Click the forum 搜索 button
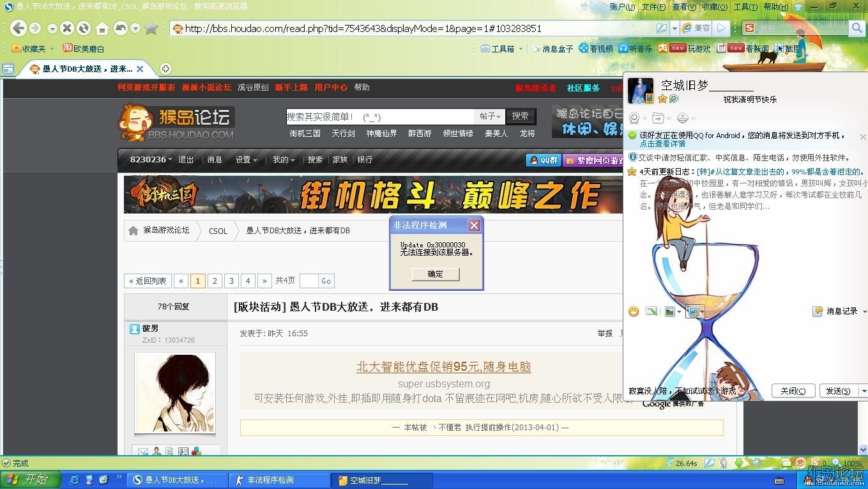Image resolution: width=868 pixels, height=489 pixels. tap(521, 116)
